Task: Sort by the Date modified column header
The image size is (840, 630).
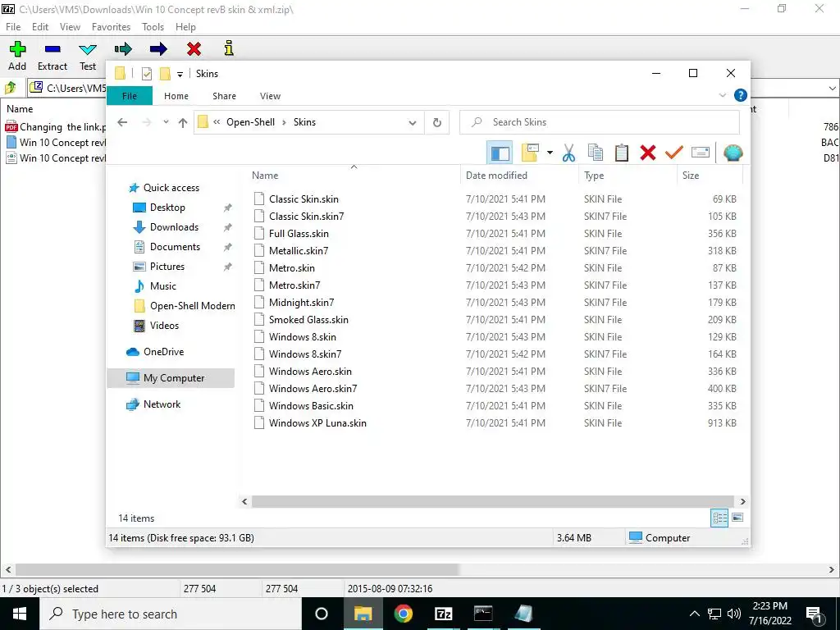Action: click(x=519, y=176)
